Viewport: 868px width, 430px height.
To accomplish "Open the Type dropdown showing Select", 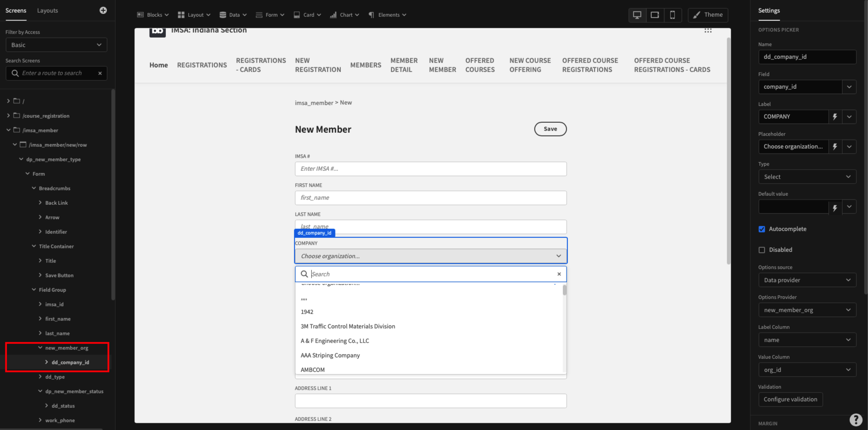I will tap(807, 177).
